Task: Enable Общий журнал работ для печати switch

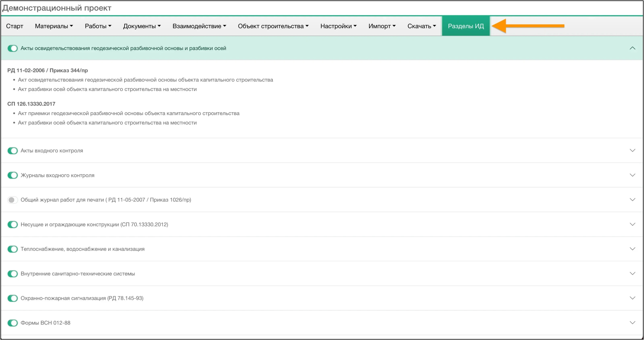Action: point(12,200)
